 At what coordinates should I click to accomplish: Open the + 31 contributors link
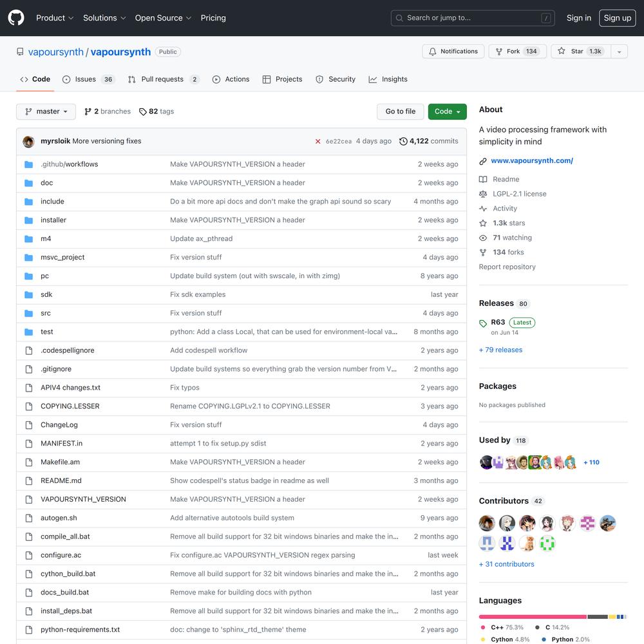point(506,564)
